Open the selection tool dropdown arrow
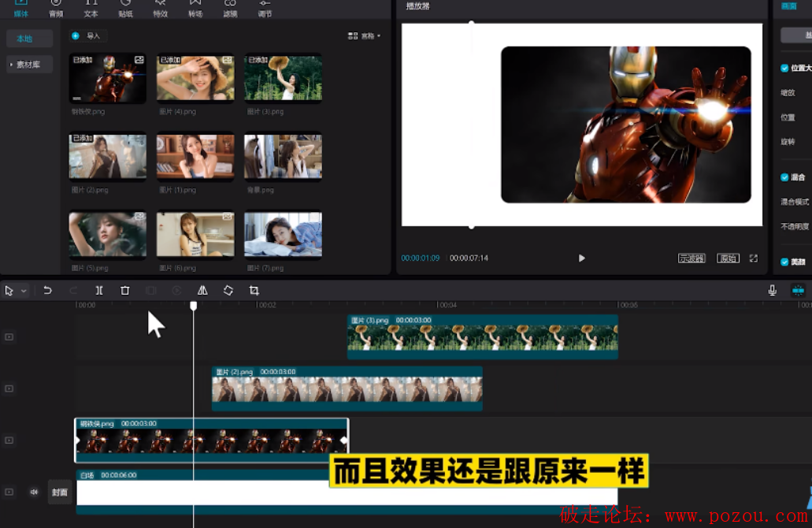Screen dimensions: 812x528 tap(24, 291)
